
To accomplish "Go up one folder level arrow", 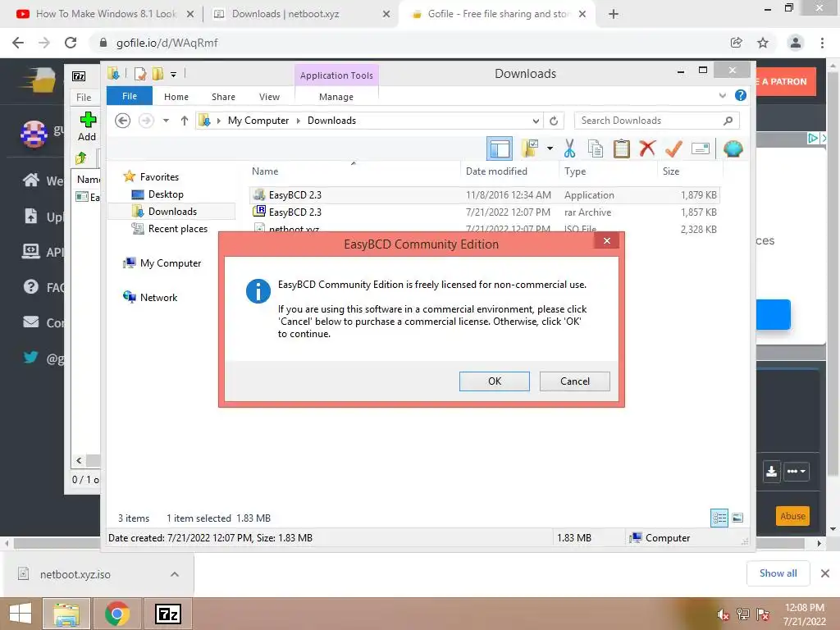I will pos(185,121).
